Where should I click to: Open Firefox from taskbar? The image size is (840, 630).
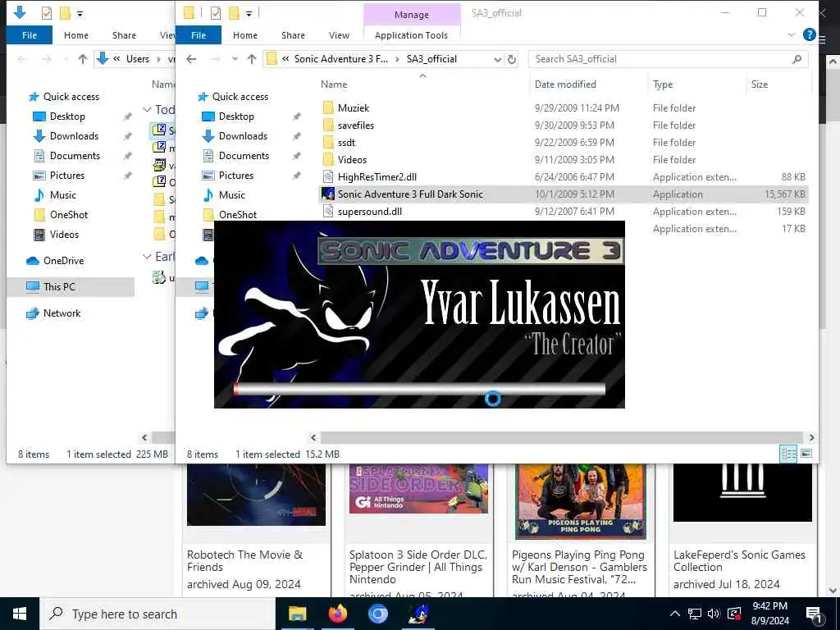(337, 614)
